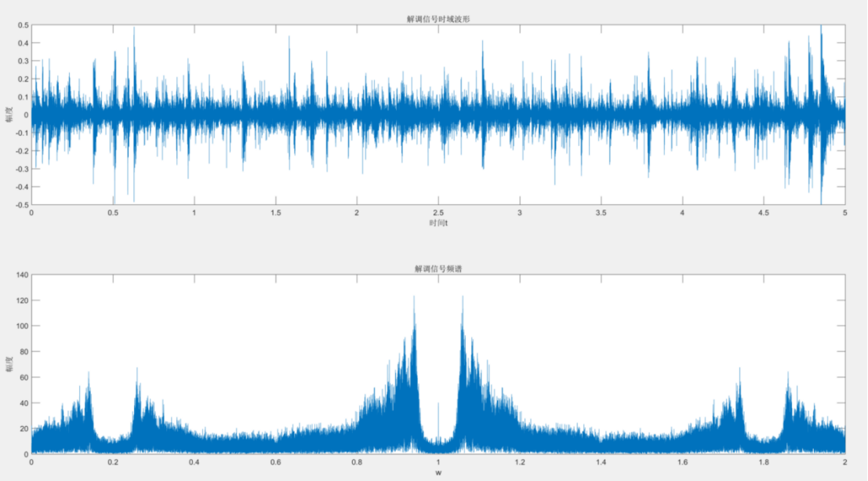Click tick 1.2 on the w axis
The height and width of the screenshot is (481, 868).
[x=520, y=462]
